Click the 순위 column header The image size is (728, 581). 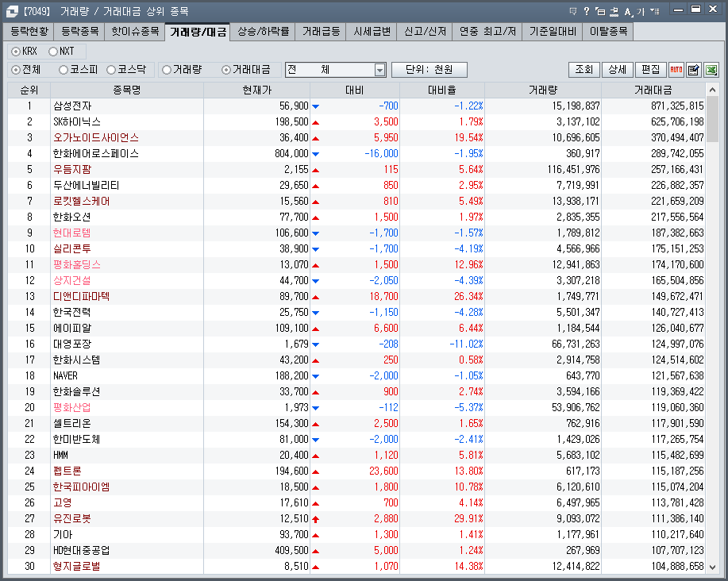pyautogui.click(x=29, y=90)
